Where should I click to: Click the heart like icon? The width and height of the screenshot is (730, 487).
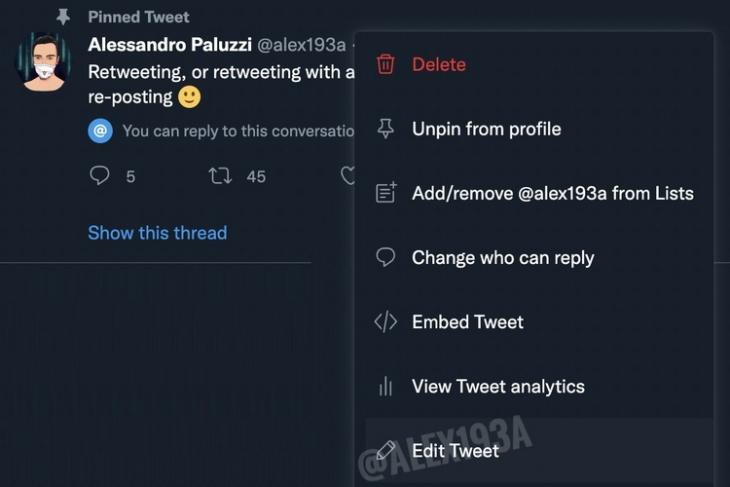[348, 176]
